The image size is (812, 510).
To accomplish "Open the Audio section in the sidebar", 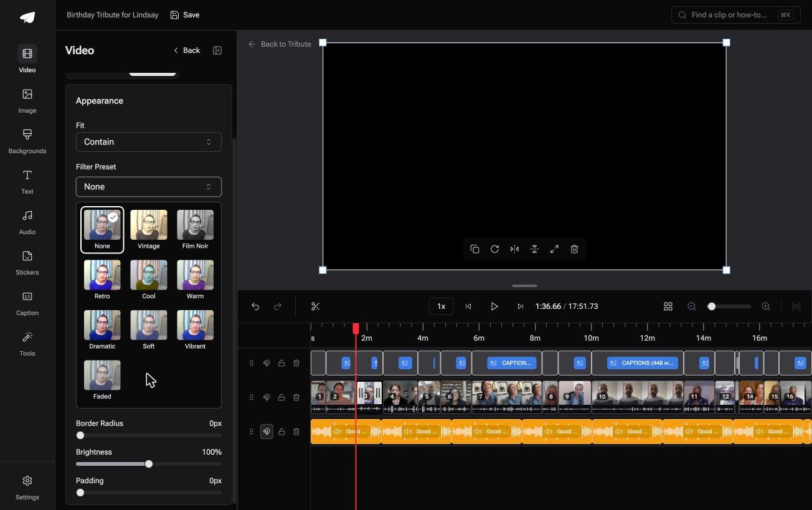I will coord(27,222).
